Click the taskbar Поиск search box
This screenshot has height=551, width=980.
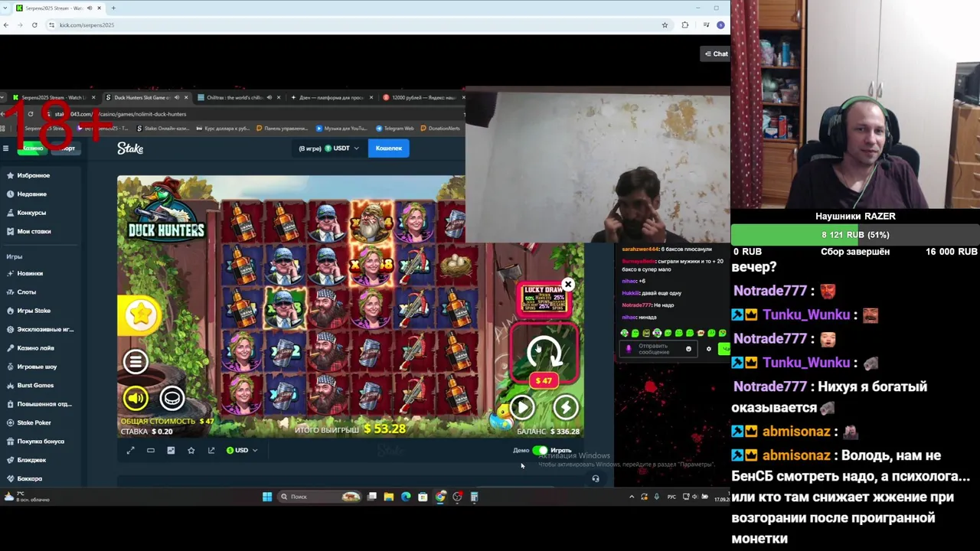[319, 497]
